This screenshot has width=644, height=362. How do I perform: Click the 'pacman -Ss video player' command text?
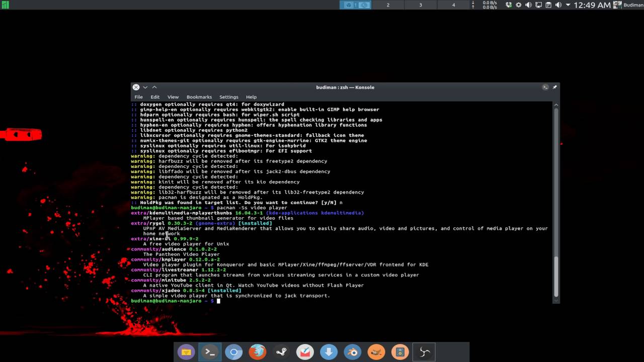252,208
